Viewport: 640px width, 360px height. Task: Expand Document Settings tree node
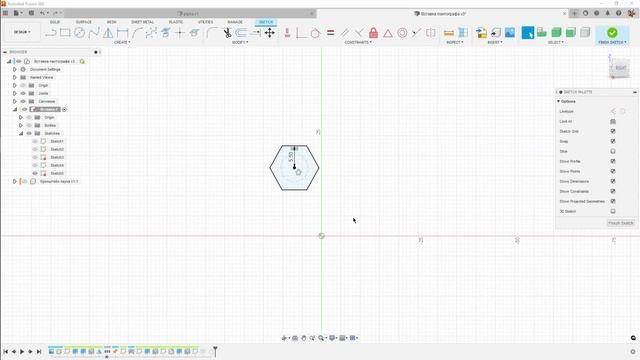[15, 69]
